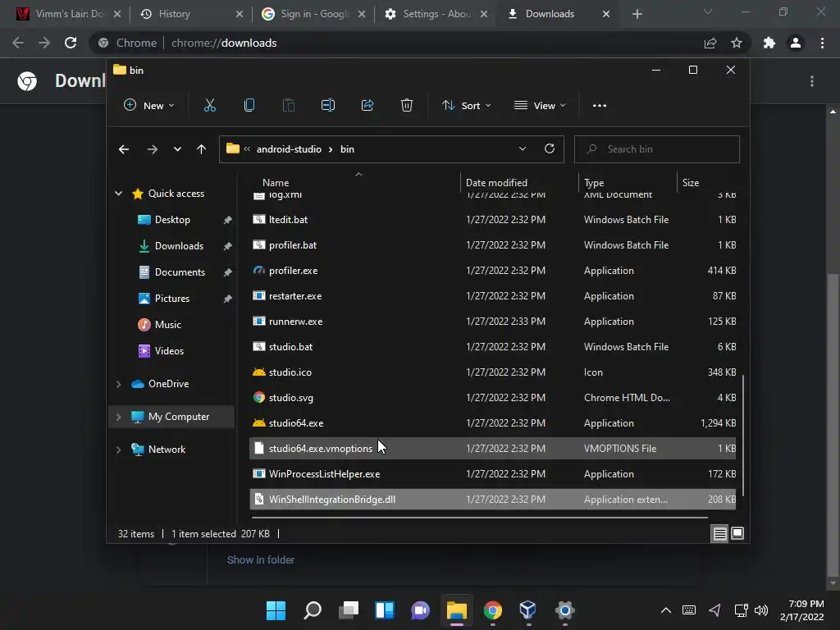Click the Cut scissors icon in Explorer toolbar
Screen dimensions: 840x630
(209, 106)
